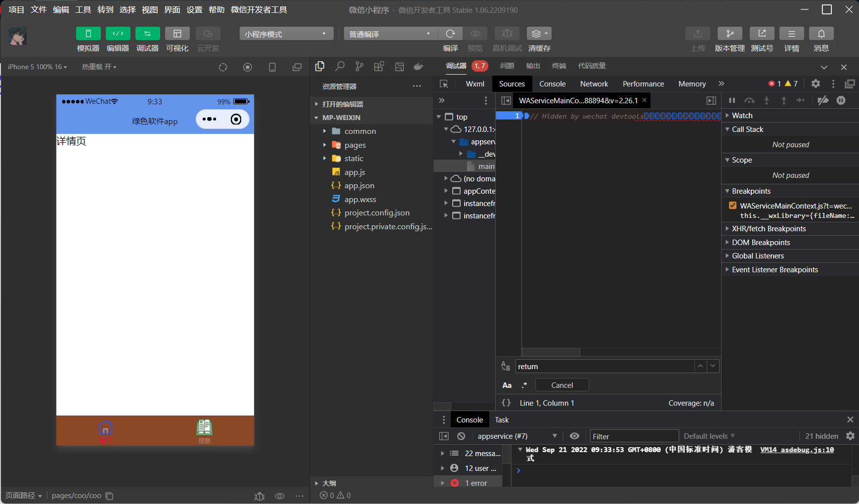Open the docker whale icon in sidebar
The width and height of the screenshot is (859, 504).
click(x=419, y=66)
